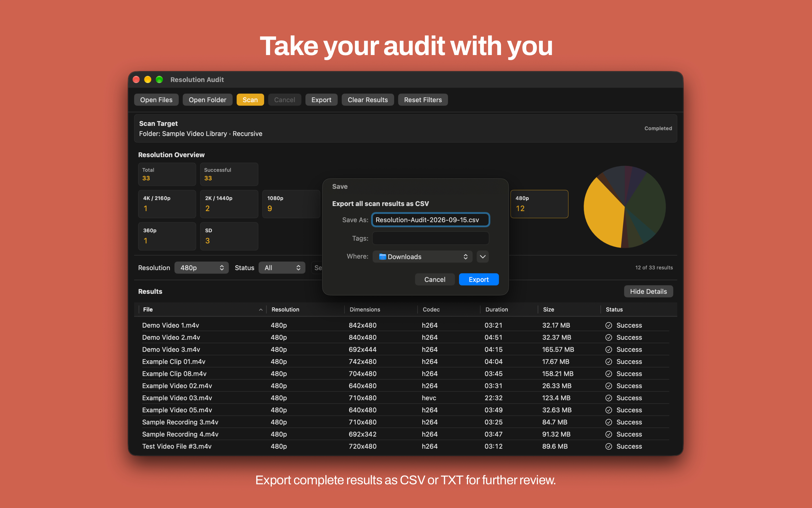
Task: Select the 480p resolution card
Action: click(x=539, y=204)
